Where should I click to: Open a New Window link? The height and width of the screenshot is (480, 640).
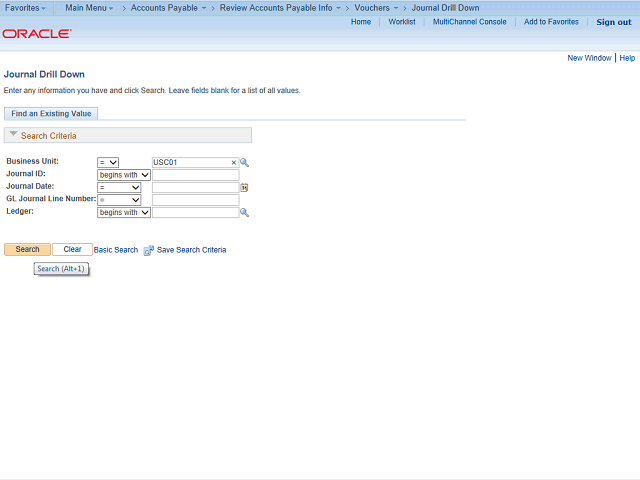click(x=589, y=58)
